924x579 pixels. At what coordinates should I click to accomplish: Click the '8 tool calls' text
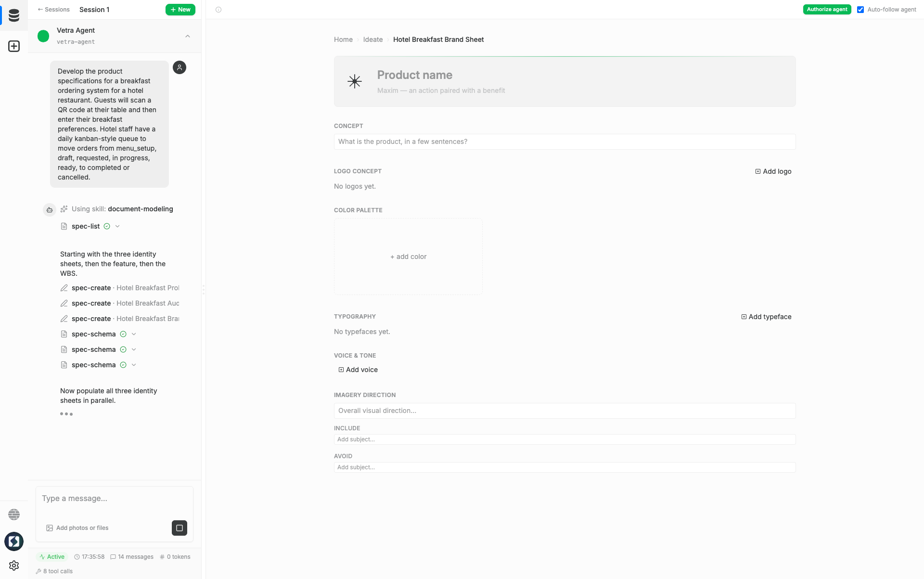58,571
